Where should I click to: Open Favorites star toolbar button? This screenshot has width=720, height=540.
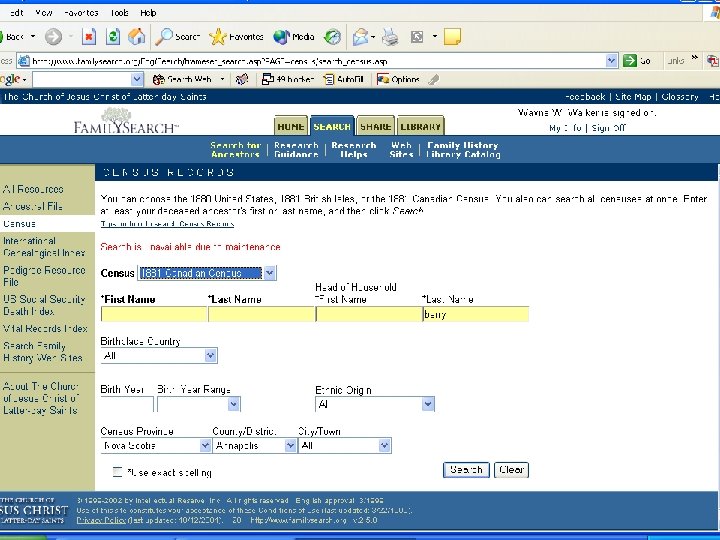[236, 37]
